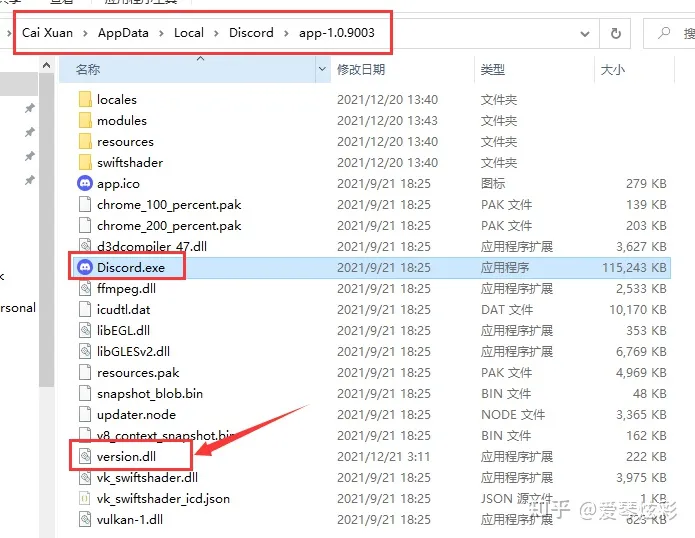695x538 pixels.
Task: Click the vk_swiftshader.dll file icon
Action: click(x=85, y=477)
